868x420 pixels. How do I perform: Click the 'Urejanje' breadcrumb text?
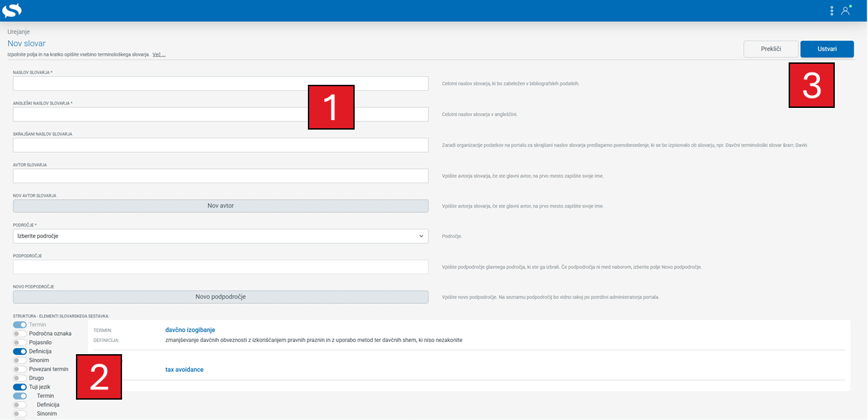(x=18, y=32)
